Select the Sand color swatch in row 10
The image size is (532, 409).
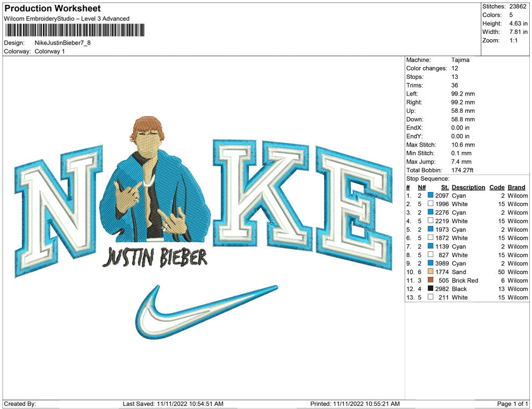430,272
